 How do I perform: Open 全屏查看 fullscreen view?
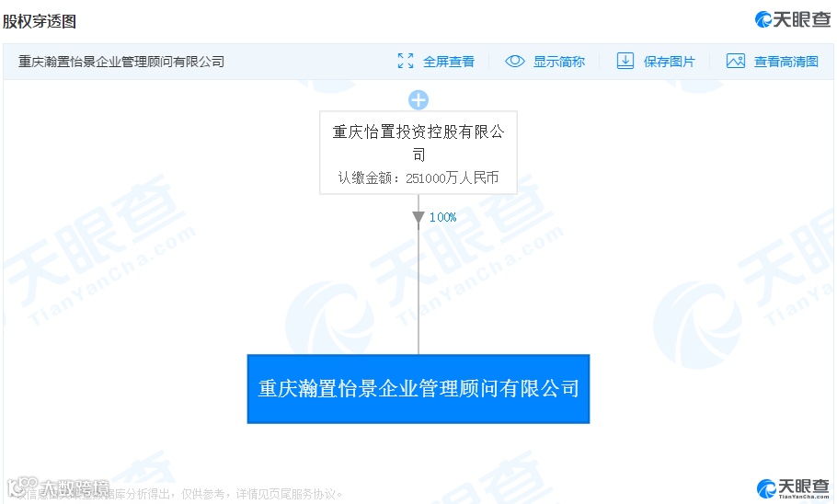[x=449, y=62]
